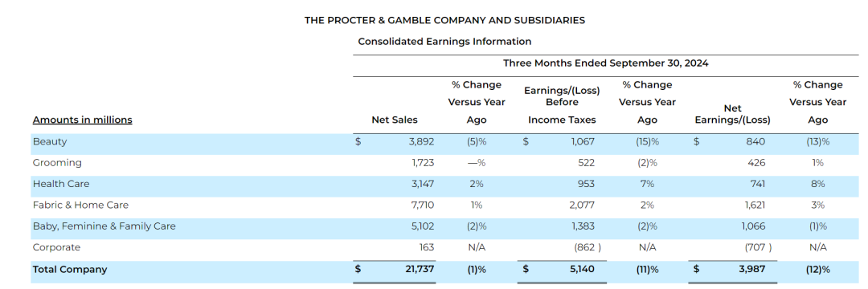The width and height of the screenshot is (868, 289).
Task: Select Fabric & Home Care earnings 2,077
Action: click(x=582, y=205)
